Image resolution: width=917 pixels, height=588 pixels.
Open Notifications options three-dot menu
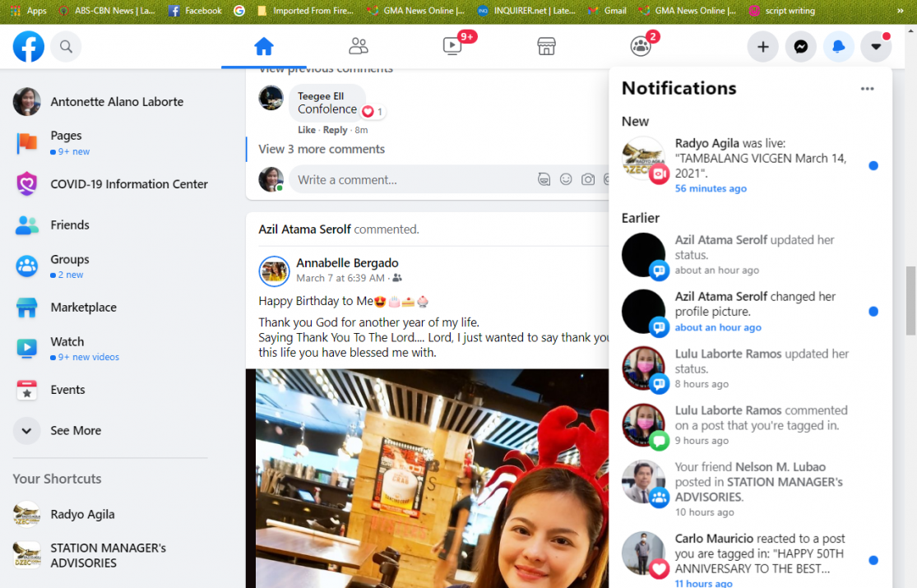867,89
